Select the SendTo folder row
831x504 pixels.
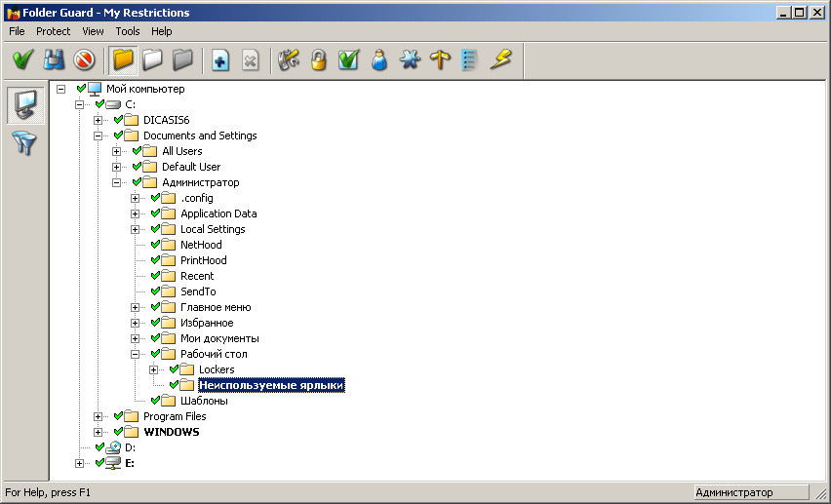coord(198,291)
